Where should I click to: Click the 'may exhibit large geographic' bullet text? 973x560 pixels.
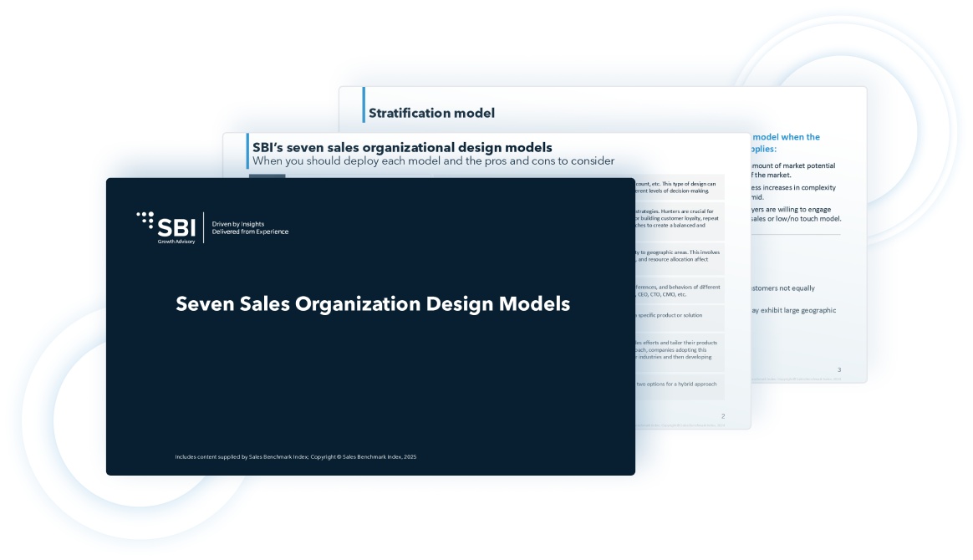pos(792,310)
